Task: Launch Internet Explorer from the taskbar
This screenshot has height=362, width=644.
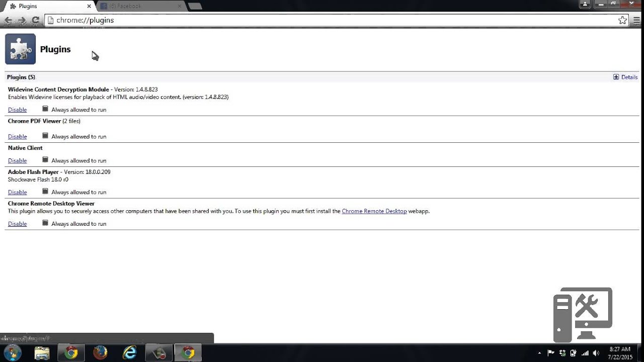Action: click(x=129, y=353)
